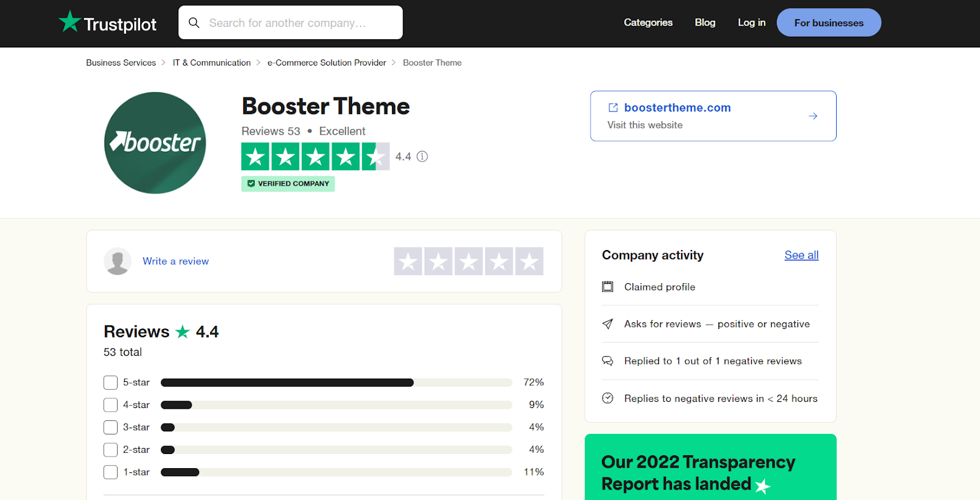
Task: Check the 4-star filter checkbox
Action: tap(110, 405)
